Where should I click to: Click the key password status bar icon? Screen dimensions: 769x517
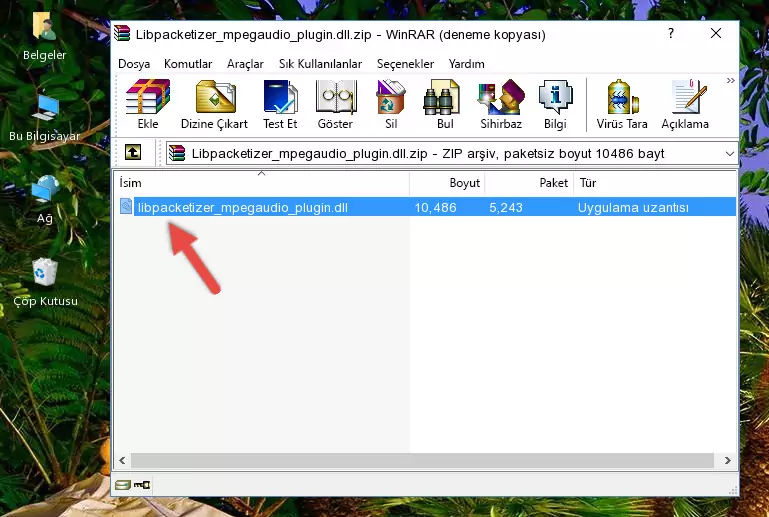tap(142, 485)
